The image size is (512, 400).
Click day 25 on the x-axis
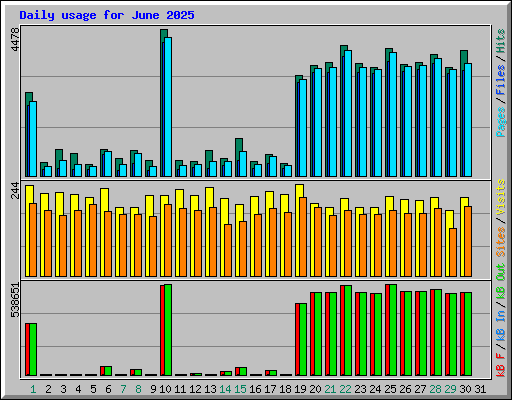click(390, 389)
